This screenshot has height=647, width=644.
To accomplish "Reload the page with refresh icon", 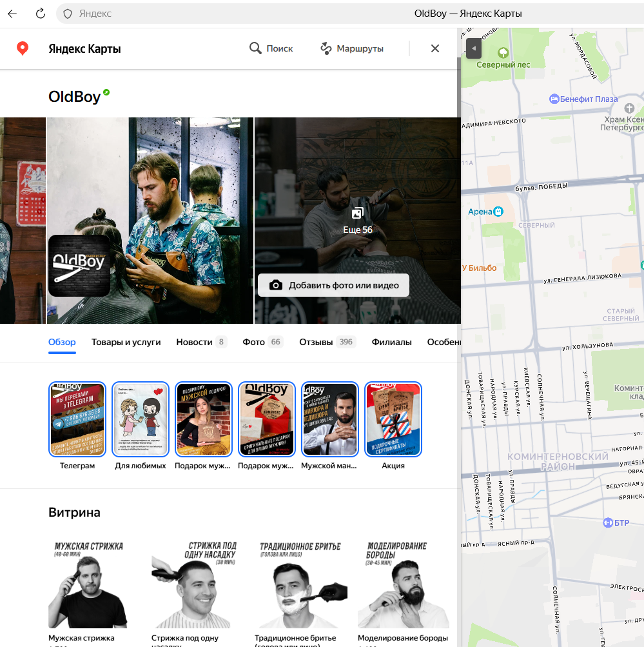I will (x=41, y=14).
